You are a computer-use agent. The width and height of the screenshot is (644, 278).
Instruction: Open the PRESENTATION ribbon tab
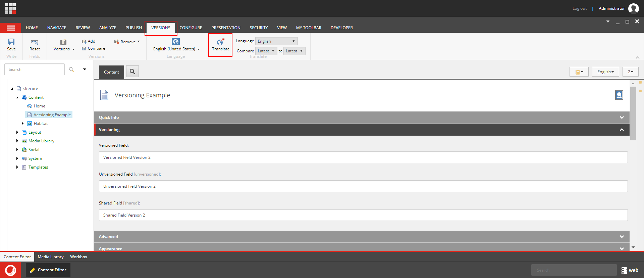coord(226,28)
